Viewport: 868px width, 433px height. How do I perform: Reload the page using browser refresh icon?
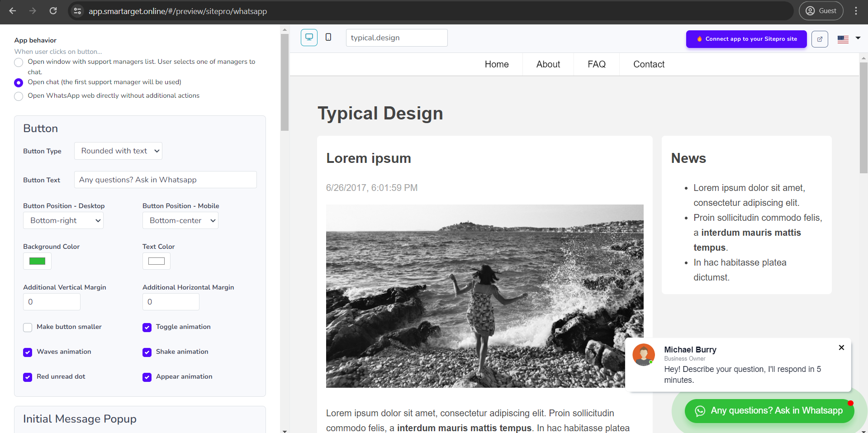(x=53, y=11)
